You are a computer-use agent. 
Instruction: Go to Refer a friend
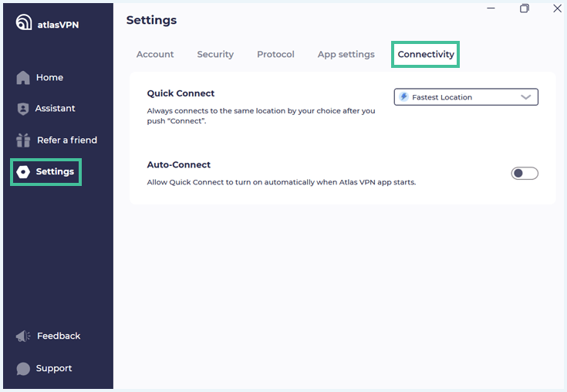pos(67,140)
